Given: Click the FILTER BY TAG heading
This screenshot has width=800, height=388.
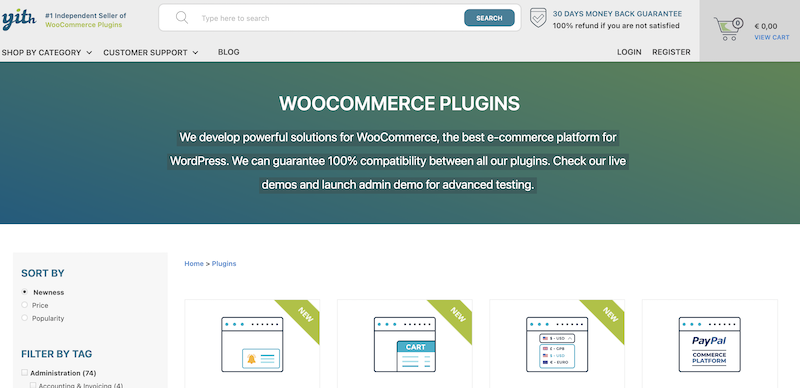Looking at the screenshot, I should point(57,354).
